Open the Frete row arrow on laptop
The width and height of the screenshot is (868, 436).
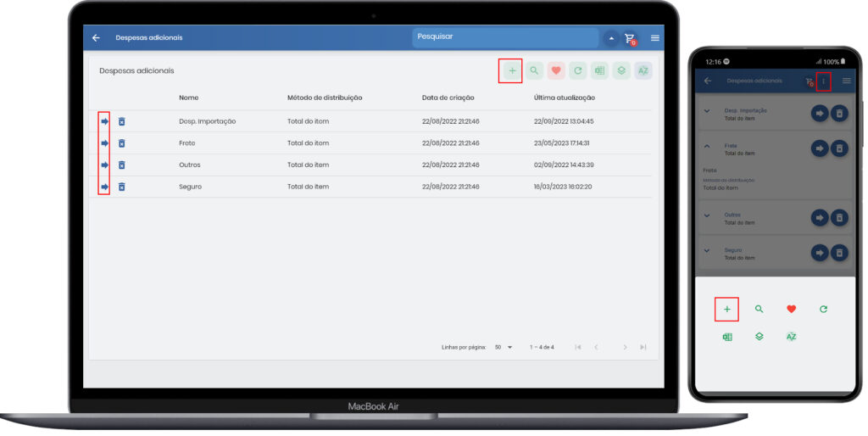click(104, 143)
